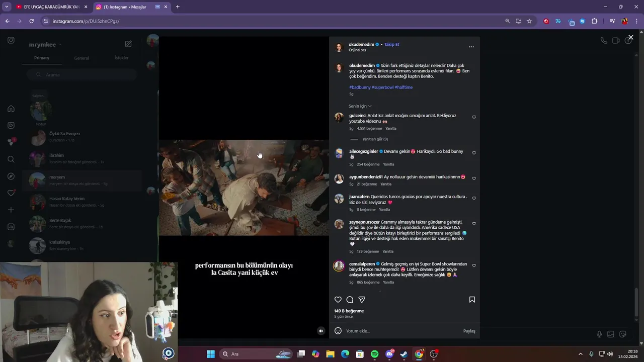
Task: Reply to gulceinci's comment via 'Yanıtla'
Action: [x=391, y=128]
